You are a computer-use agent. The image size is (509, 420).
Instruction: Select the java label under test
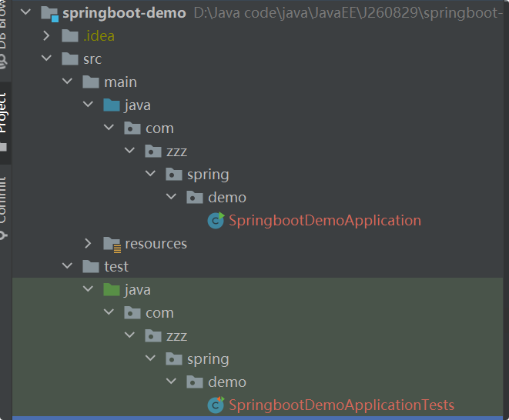[138, 290]
